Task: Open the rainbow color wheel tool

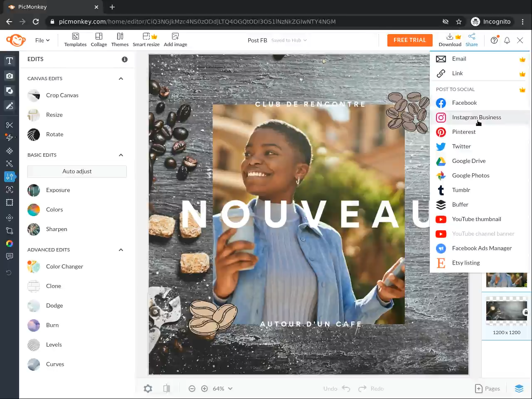Action: tap(10, 244)
